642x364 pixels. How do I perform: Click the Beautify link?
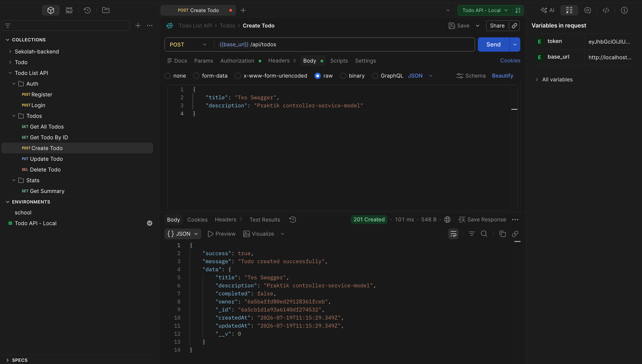coord(502,76)
